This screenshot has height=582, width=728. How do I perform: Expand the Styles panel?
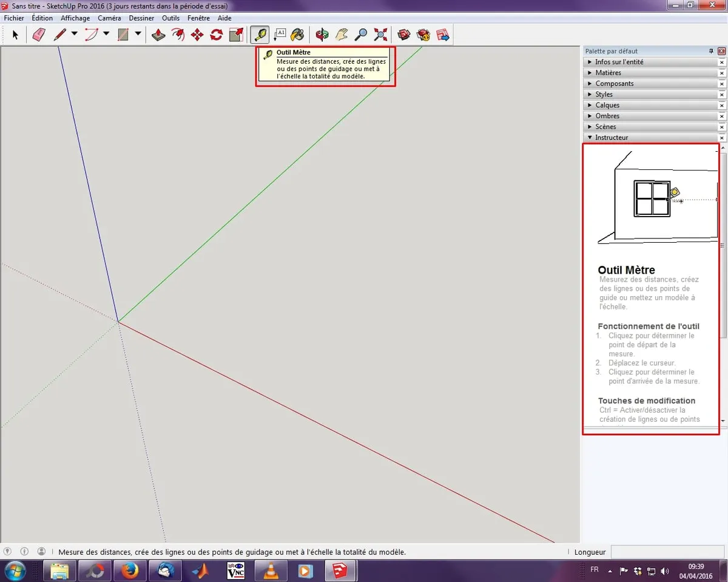[x=650, y=95]
